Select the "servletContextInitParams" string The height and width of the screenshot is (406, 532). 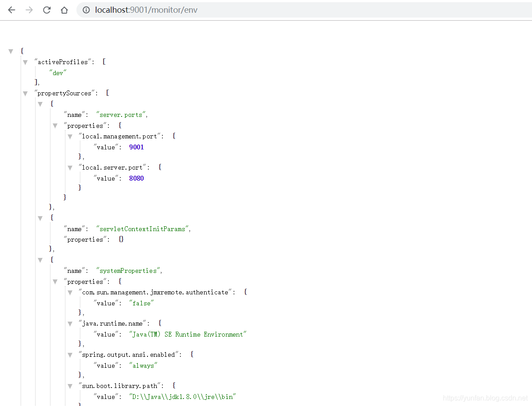pos(143,229)
